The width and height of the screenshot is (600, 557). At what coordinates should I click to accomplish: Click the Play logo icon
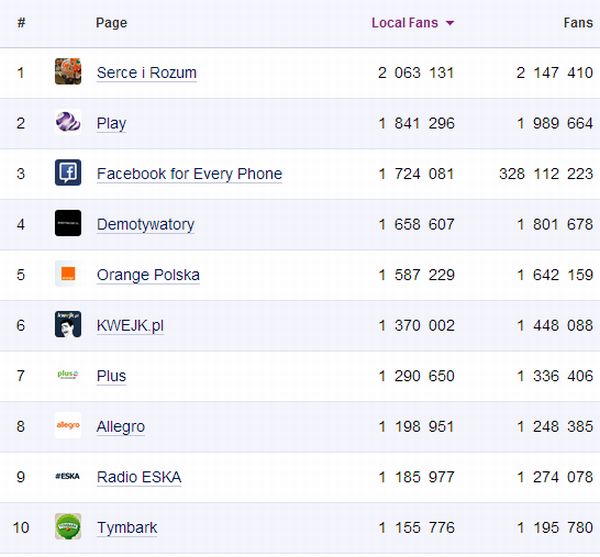click(68, 123)
